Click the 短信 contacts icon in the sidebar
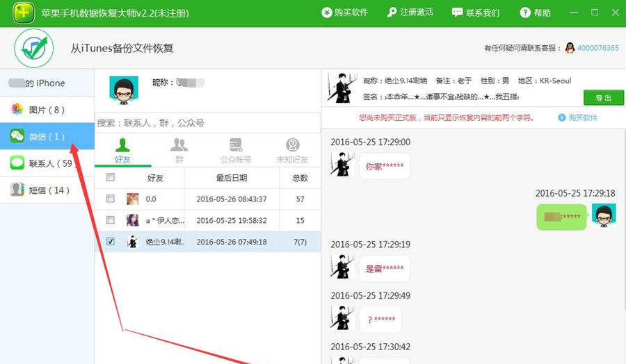Screen dimensions: 626x364 tap(17, 190)
